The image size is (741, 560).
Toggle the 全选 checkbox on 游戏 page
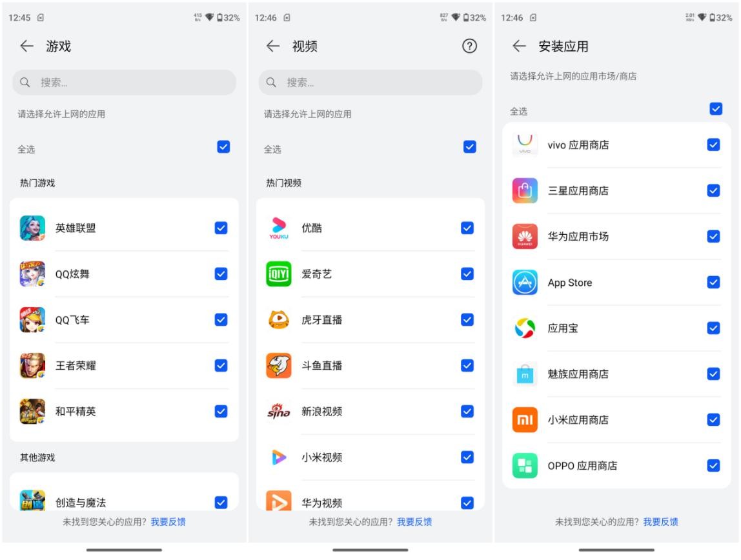tap(223, 147)
